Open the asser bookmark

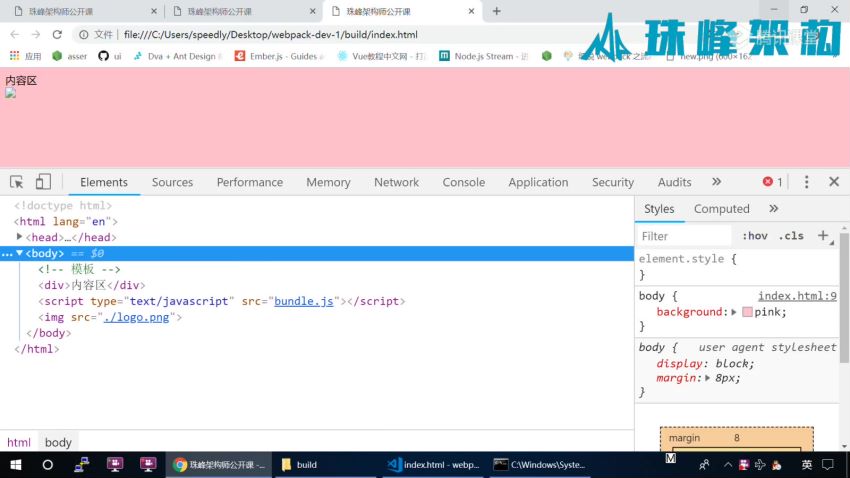(x=69, y=56)
